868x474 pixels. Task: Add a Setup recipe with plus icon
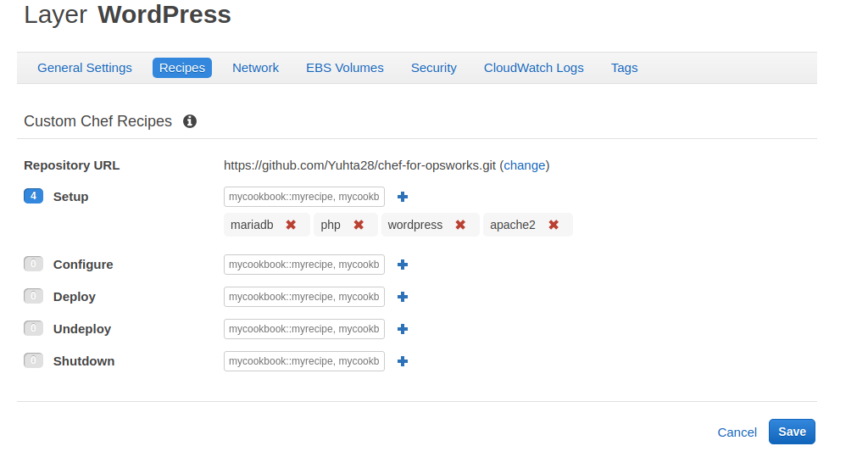[x=403, y=197]
